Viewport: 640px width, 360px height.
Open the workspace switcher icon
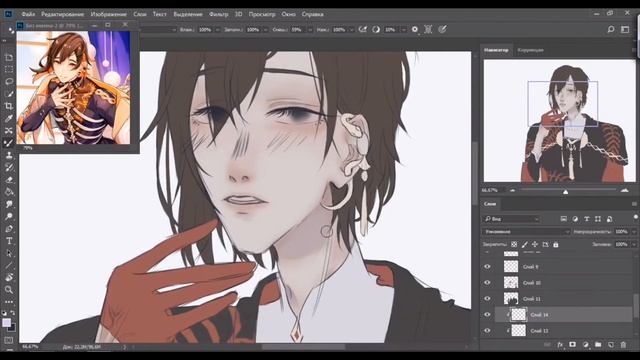tap(625, 29)
